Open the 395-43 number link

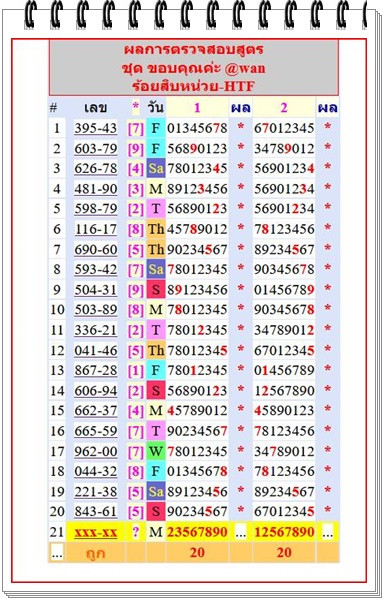click(96, 128)
